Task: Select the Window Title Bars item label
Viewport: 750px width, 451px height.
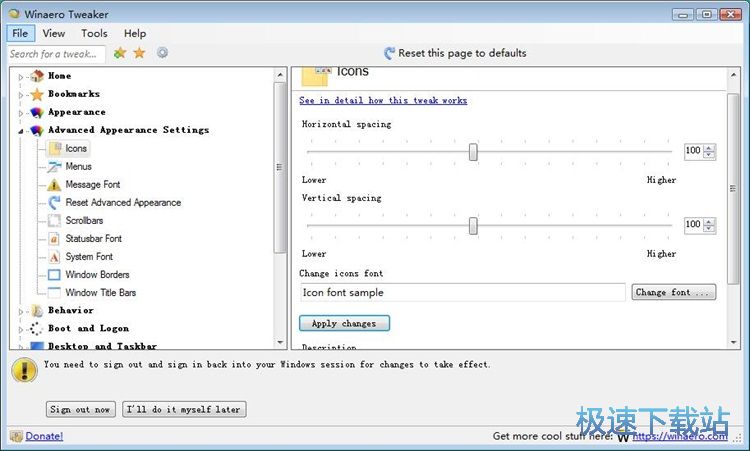Action: (101, 293)
